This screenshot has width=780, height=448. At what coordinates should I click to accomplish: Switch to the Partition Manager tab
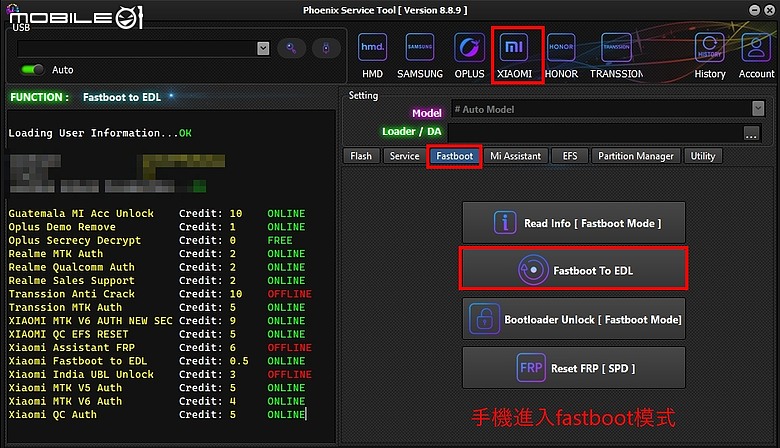[x=636, y=156]
